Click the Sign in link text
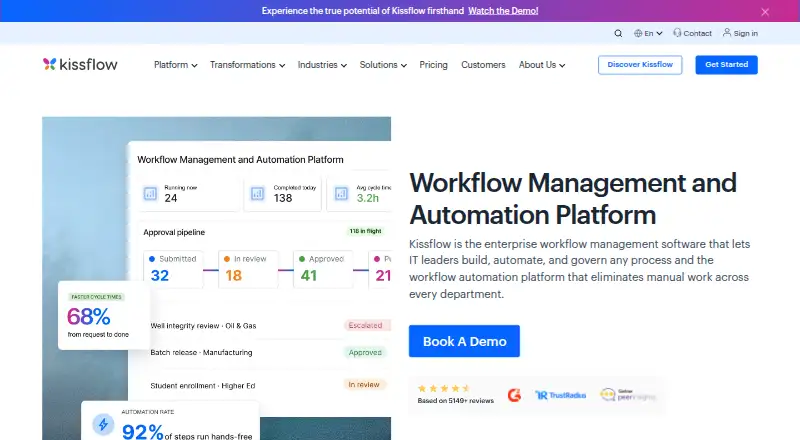 click(x=745, y=33)
